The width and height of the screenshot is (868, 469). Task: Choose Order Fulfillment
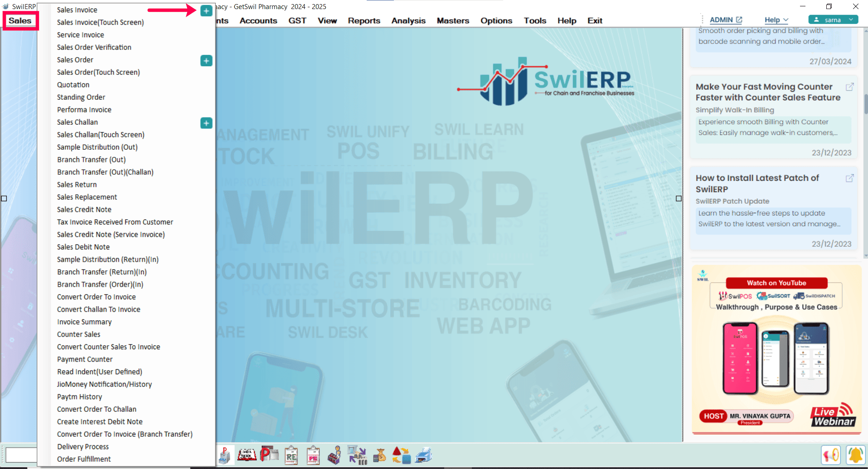pos(83,459)
